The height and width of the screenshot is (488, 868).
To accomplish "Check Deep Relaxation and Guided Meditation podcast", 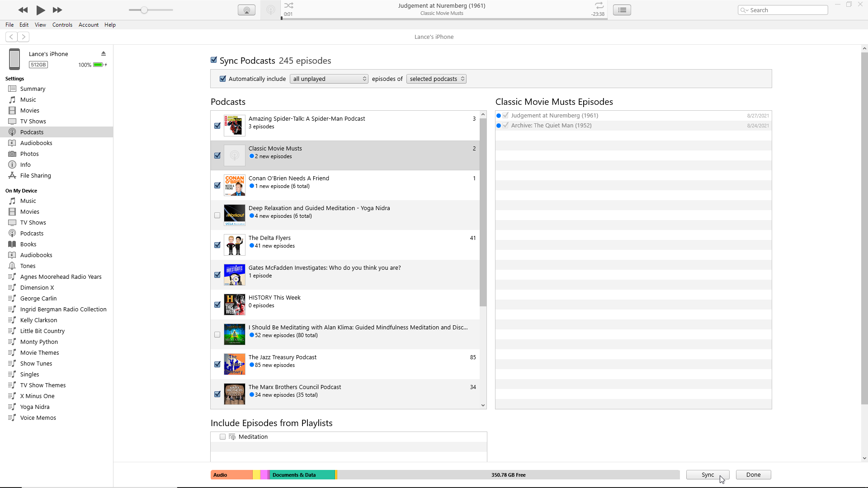I will 217,215.
